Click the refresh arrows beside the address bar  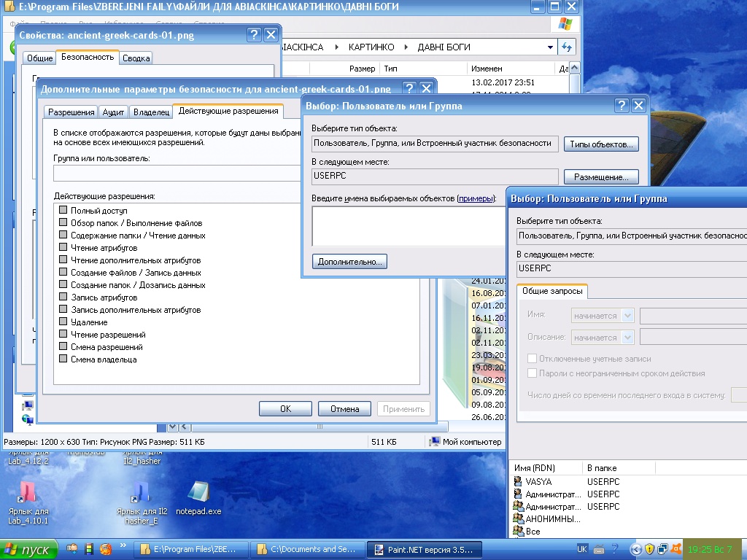[567, 47]
